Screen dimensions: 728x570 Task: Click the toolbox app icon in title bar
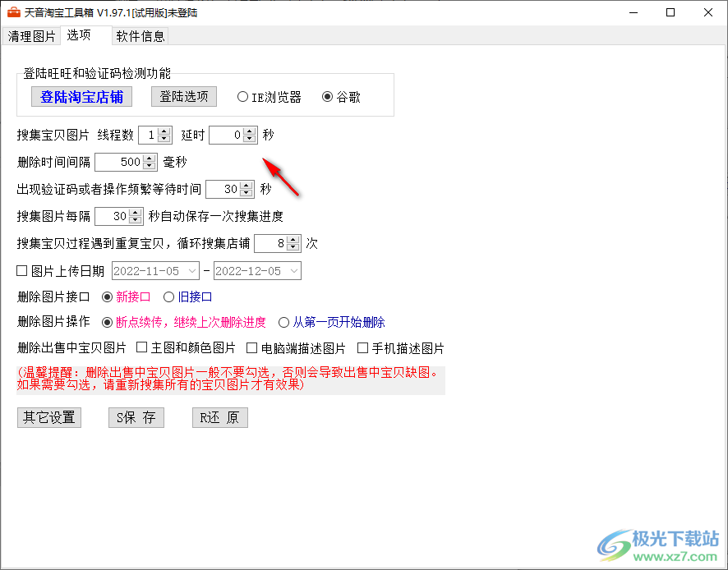[x=14, y=12]
